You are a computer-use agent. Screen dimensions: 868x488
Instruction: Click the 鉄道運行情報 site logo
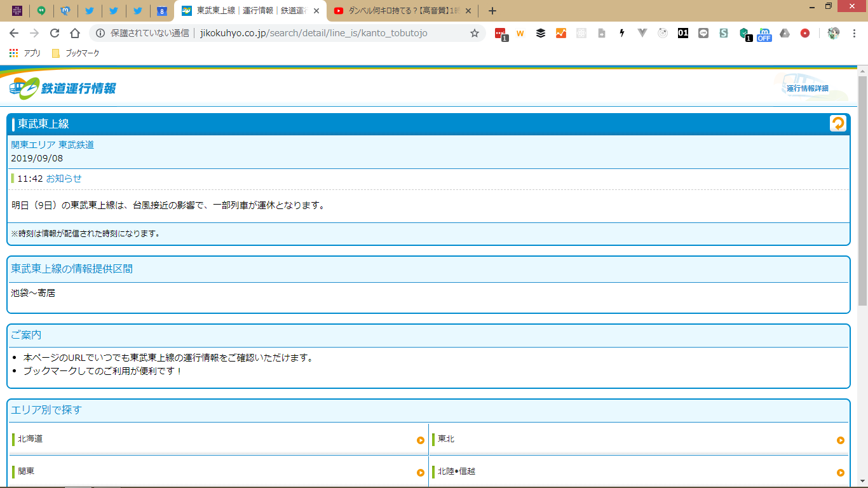tap(63, 88)
